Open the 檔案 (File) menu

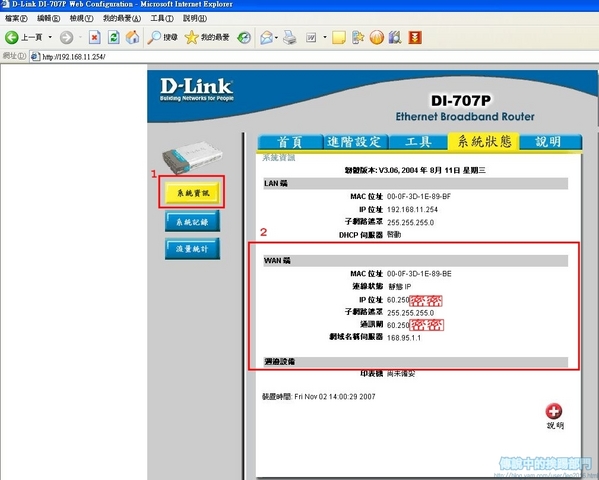[x=16, y=18]
